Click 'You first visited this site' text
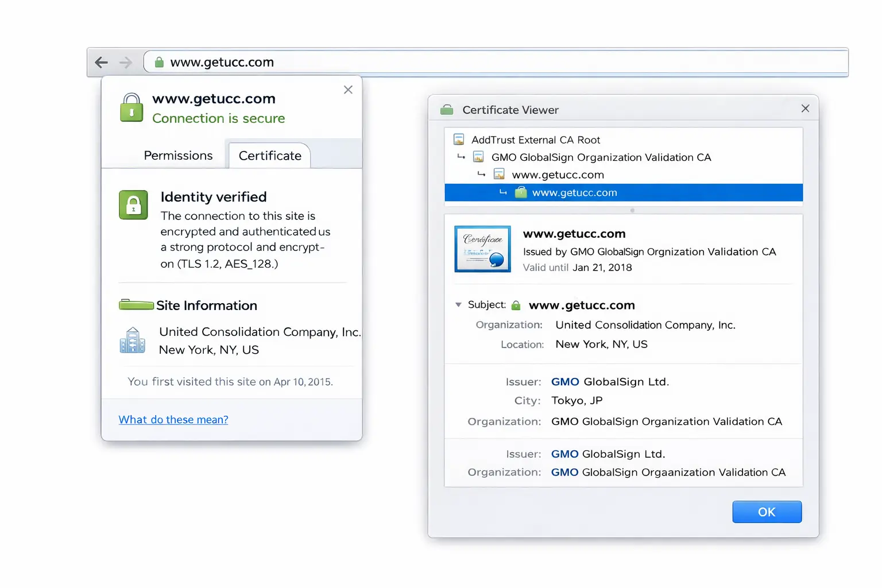 click(230, 382)
